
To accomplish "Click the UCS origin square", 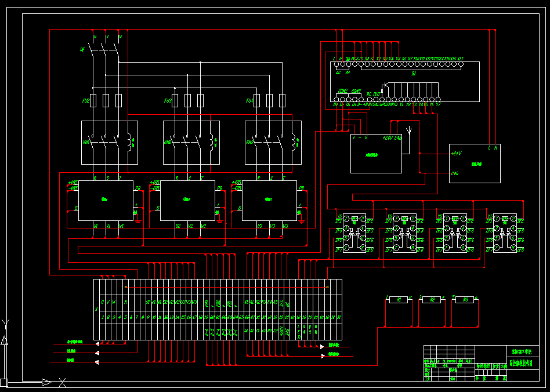I will pyautogui.click(x=4, y=383).
